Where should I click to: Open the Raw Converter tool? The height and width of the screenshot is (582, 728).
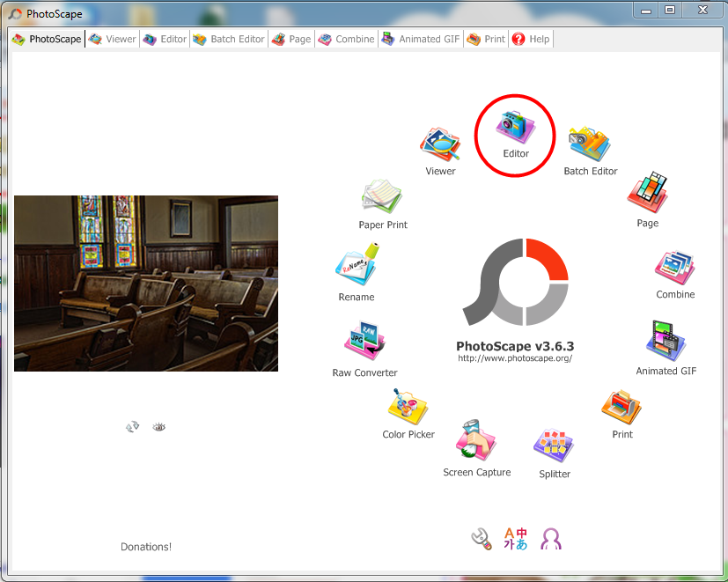364,342
